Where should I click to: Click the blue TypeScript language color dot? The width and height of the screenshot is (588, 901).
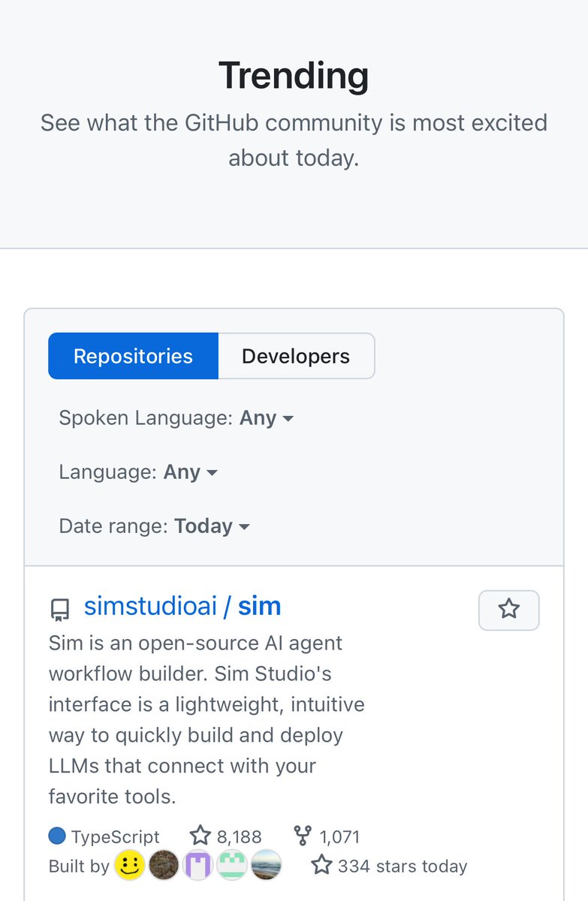(57, 836)
